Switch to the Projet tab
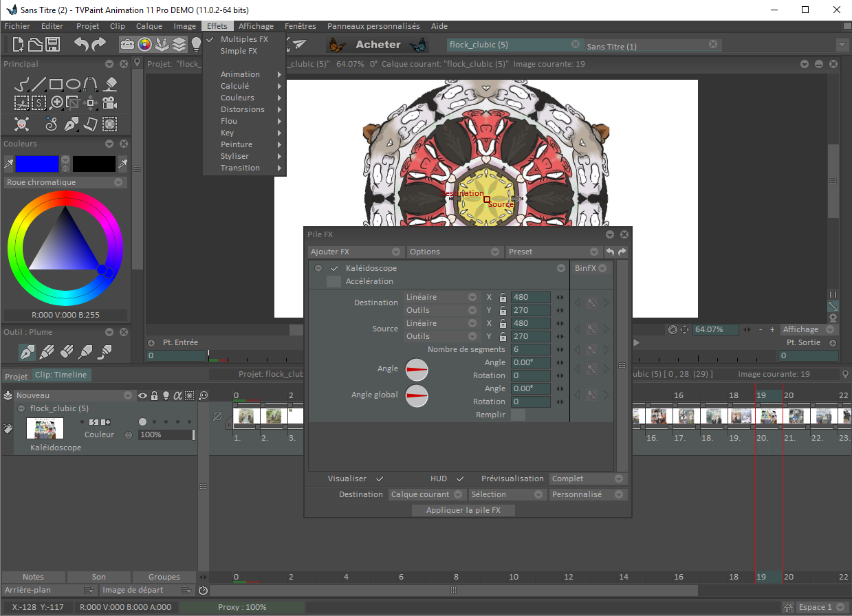 click(17, 377)
